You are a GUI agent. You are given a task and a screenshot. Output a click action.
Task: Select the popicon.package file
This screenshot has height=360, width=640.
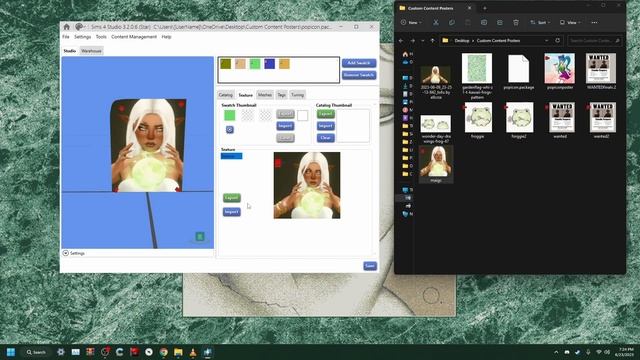pos(519,71)
